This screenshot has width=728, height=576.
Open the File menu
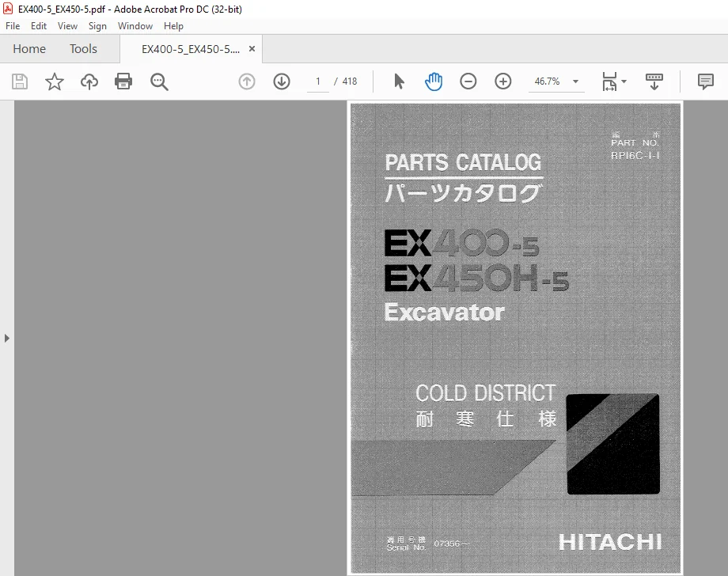[13, 26]
